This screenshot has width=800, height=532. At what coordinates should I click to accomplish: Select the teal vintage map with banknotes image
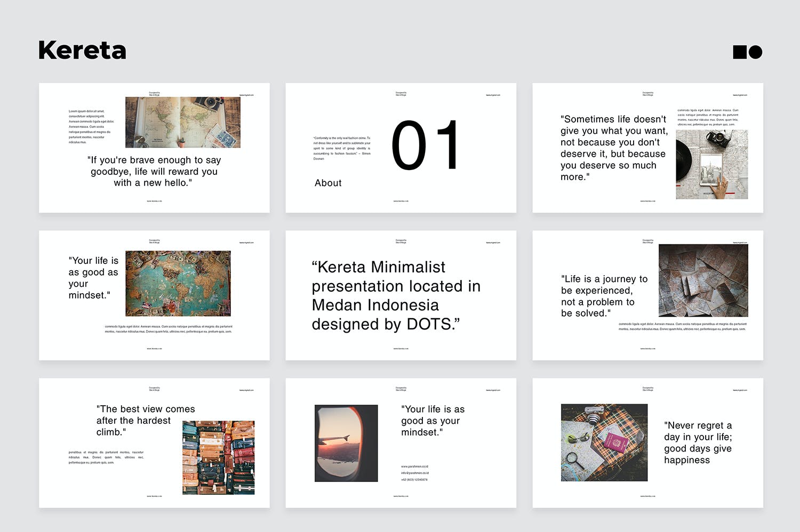click(178, 284)
